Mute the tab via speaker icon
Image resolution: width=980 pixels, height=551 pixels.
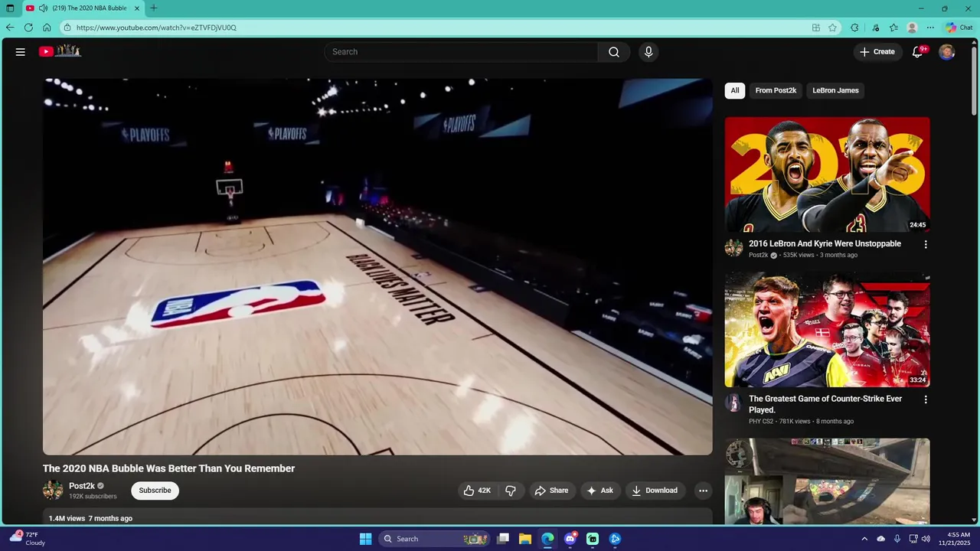pyautogui.click(x=43, y=8)
